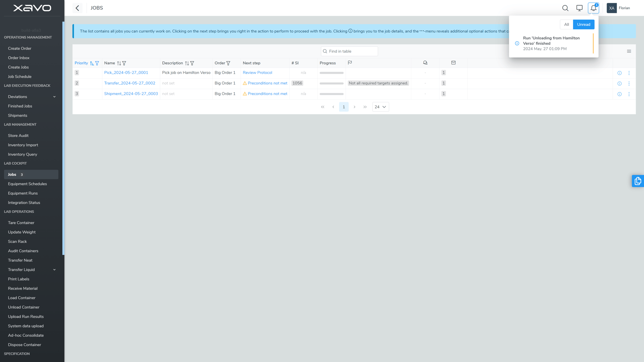Click progress bar of Transfer job

[x=331, y=84]
